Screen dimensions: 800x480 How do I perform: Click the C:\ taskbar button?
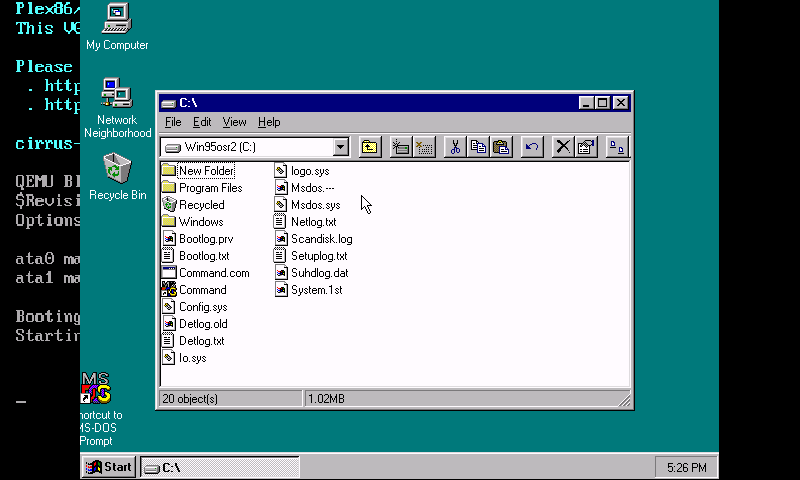(220, 467)
